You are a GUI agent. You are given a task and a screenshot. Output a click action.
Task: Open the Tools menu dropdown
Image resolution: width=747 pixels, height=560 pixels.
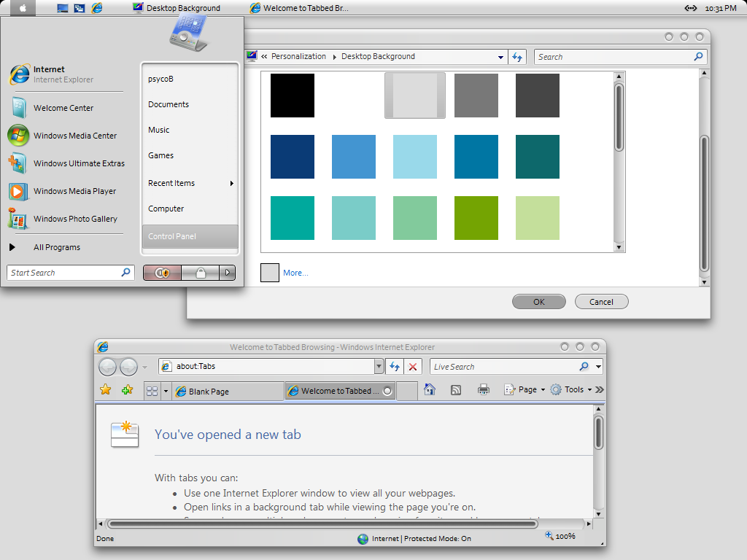[570, 389]
